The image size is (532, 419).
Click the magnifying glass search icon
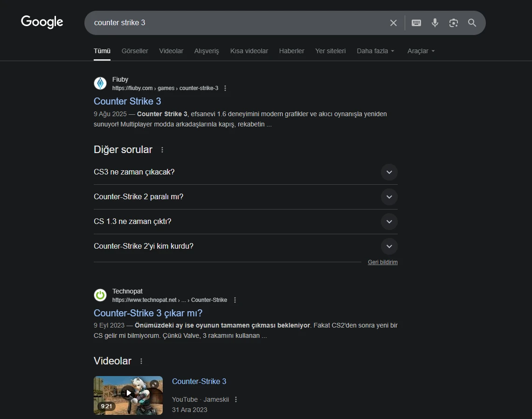tap(472, 23)
